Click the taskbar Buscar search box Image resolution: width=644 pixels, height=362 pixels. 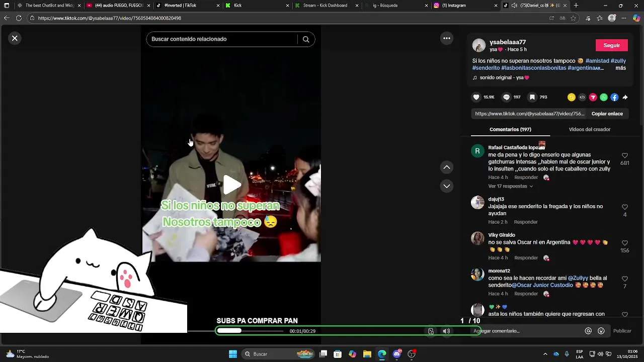[278, 354]
